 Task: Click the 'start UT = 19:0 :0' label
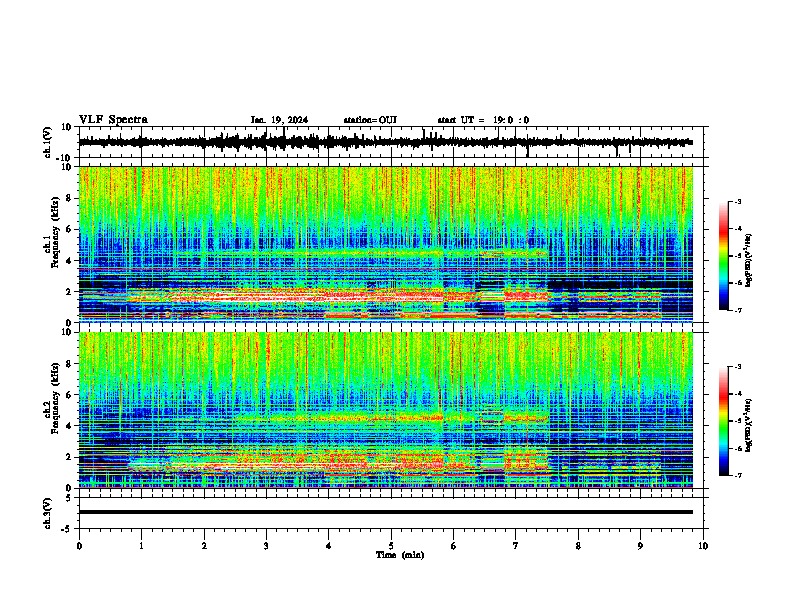click(483, 120)
